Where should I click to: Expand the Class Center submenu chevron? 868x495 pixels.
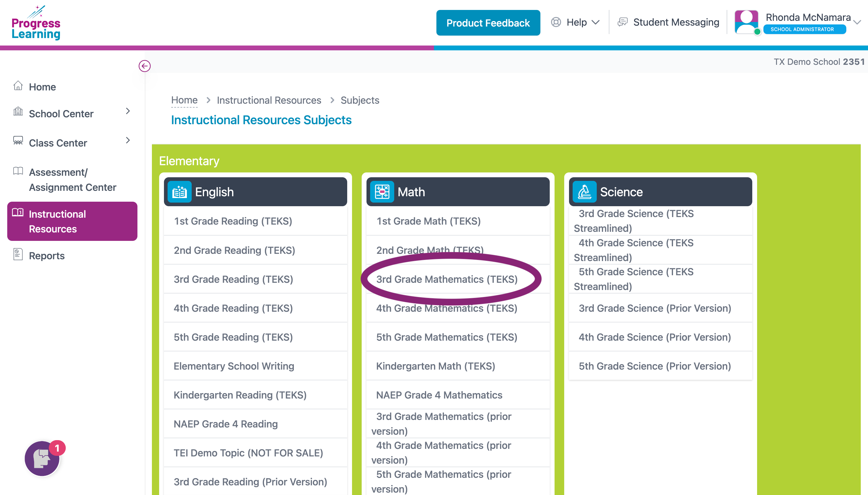[x=128, y=140]
